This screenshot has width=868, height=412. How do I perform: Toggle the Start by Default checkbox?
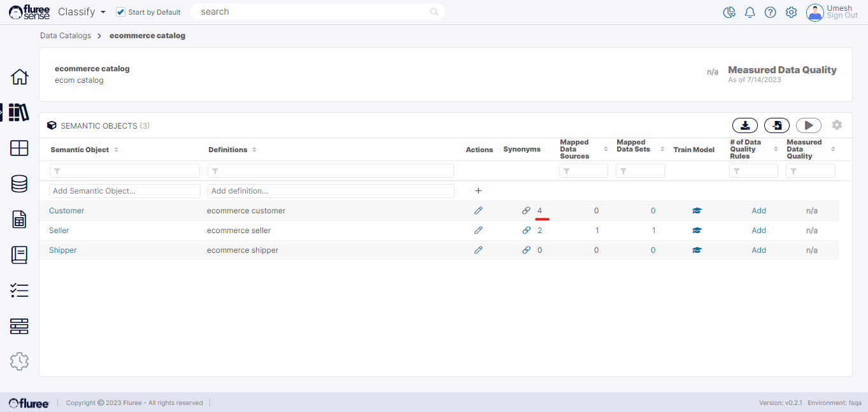tap(121, 12)
